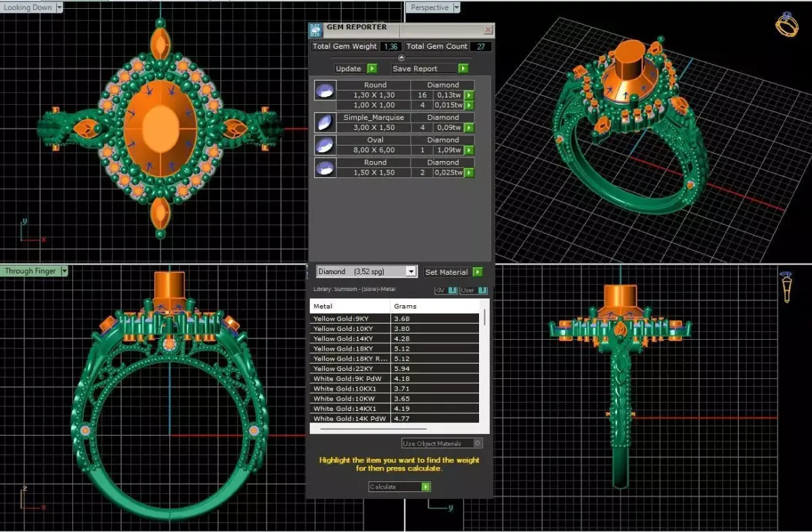Click the pendant icon in the lower-right viewport
Screen dimensions: 812x532
[787, 288]
